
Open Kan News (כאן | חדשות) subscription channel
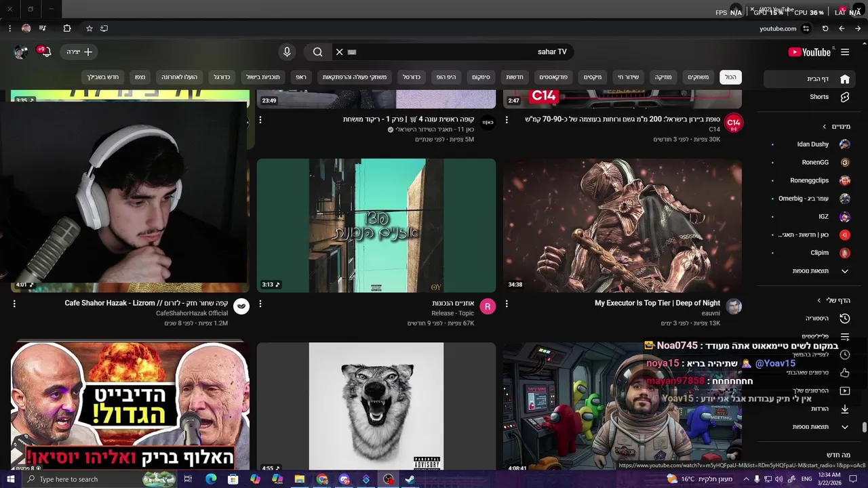click(810, 235)
